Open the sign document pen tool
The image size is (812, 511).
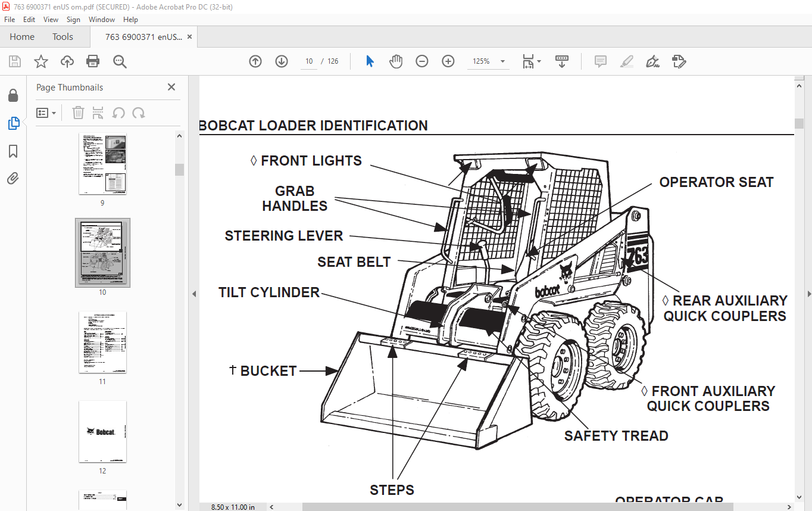(653, 61)
